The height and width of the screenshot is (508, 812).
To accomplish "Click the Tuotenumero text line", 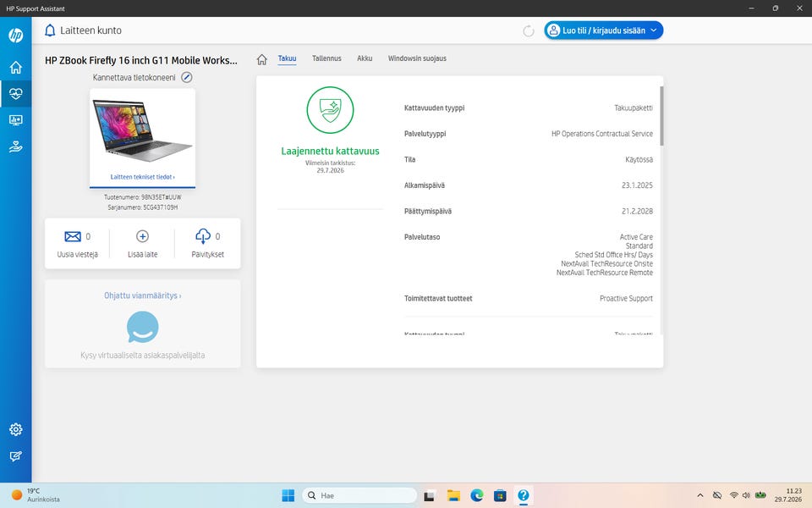I will coord(142,197).
